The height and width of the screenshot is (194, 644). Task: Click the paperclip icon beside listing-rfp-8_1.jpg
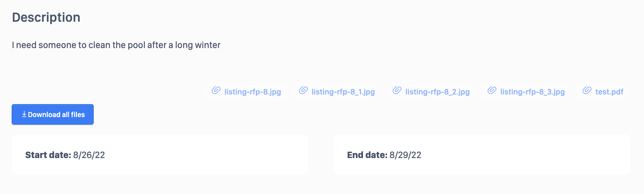pos(303,90)
